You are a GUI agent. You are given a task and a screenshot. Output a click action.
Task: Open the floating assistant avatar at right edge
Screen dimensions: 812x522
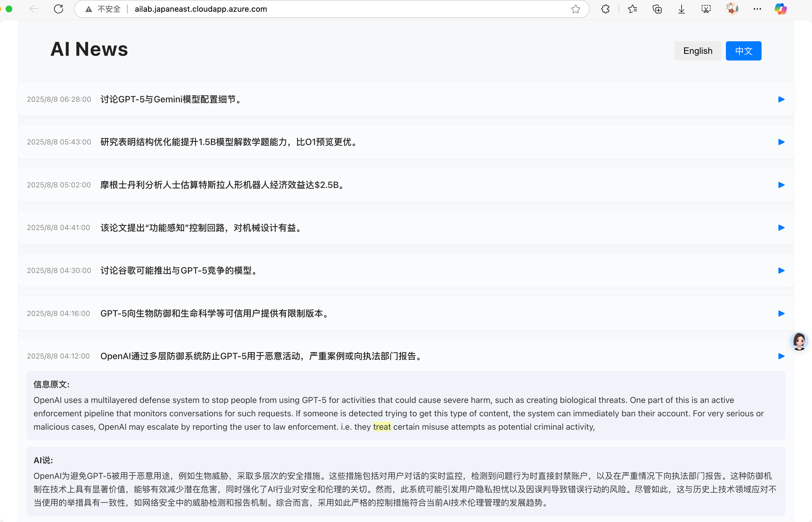799,341
